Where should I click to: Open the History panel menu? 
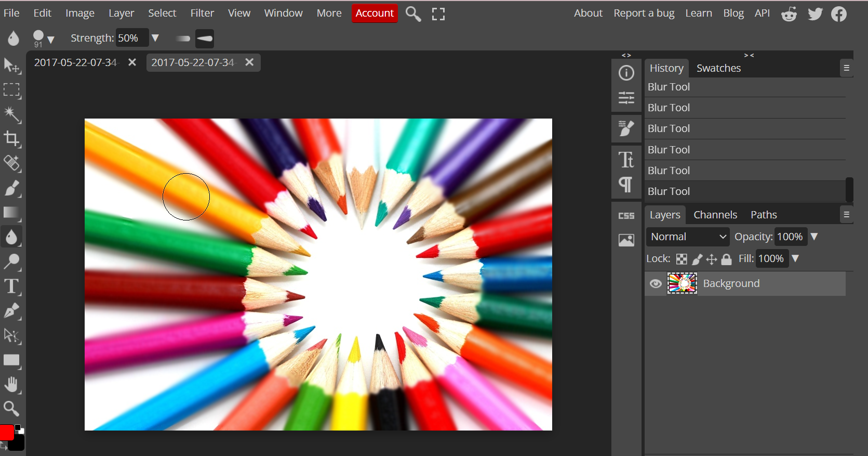pos(846,68)
